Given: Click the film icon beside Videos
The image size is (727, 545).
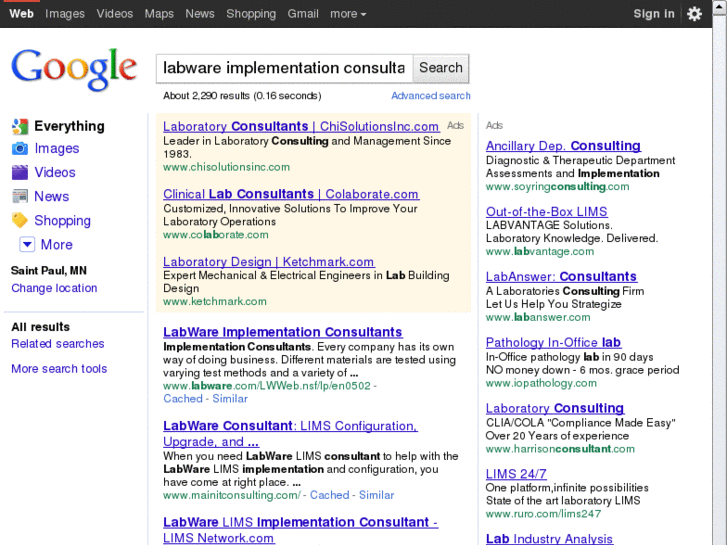Looking at the screenshot, I should (20, 173).
